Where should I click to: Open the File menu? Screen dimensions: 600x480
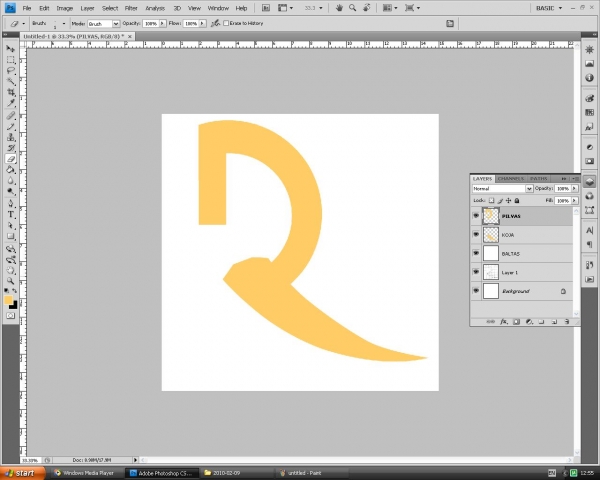tap(27, 8)
